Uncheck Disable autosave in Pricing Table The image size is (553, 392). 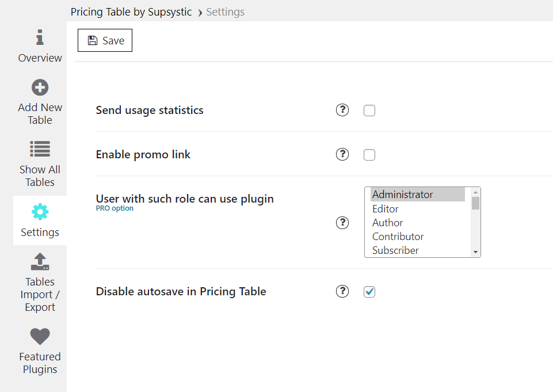coord(369,292)
